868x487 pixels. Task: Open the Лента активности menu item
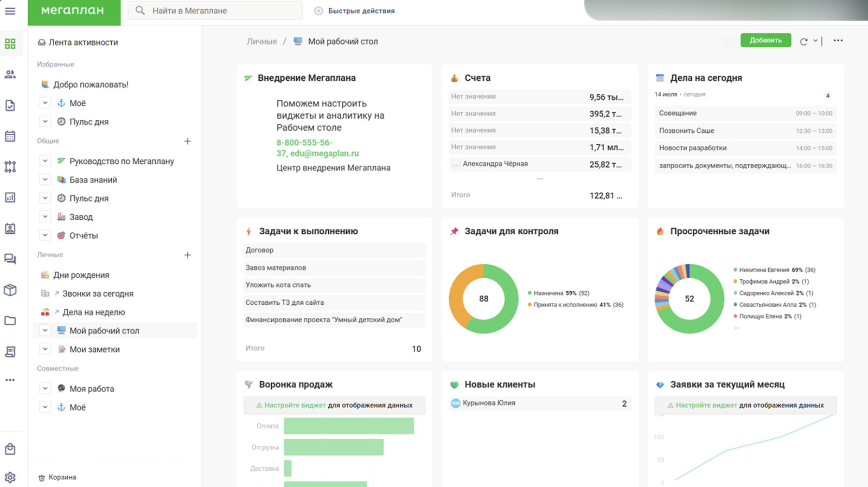83,42
